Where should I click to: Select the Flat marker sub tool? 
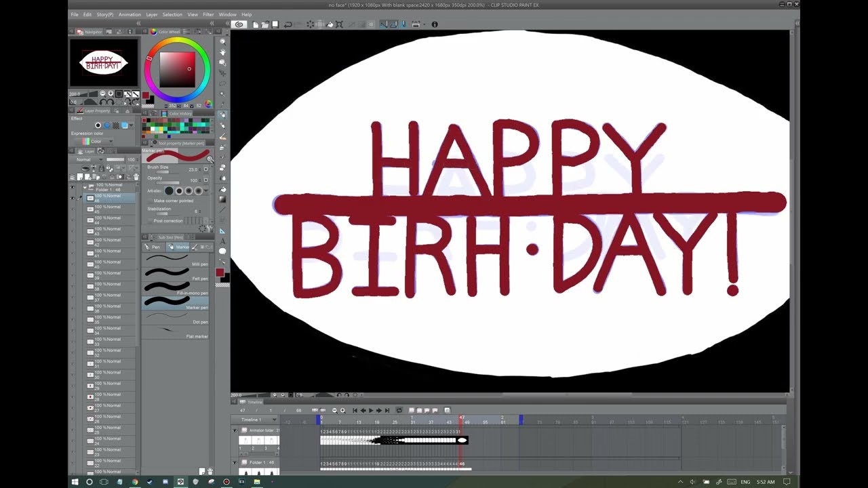pyautogui.click(x=176, y=331)
